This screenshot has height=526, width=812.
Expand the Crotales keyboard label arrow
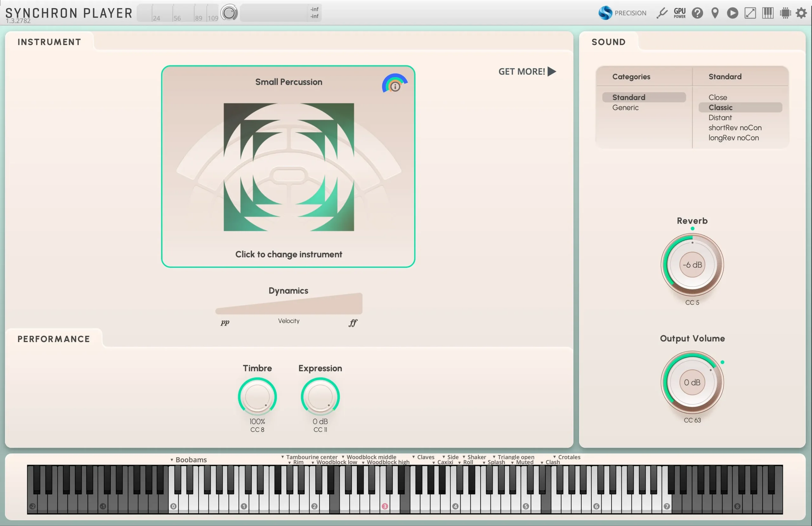point(554,457)
